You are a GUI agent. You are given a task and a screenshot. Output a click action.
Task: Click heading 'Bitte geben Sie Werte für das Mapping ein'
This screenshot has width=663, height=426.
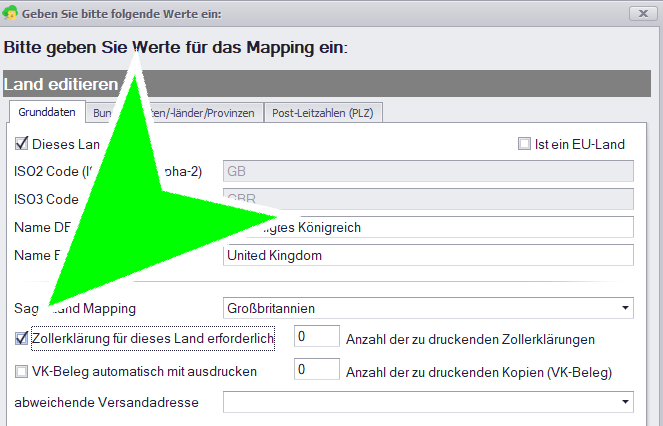(175, 47)
